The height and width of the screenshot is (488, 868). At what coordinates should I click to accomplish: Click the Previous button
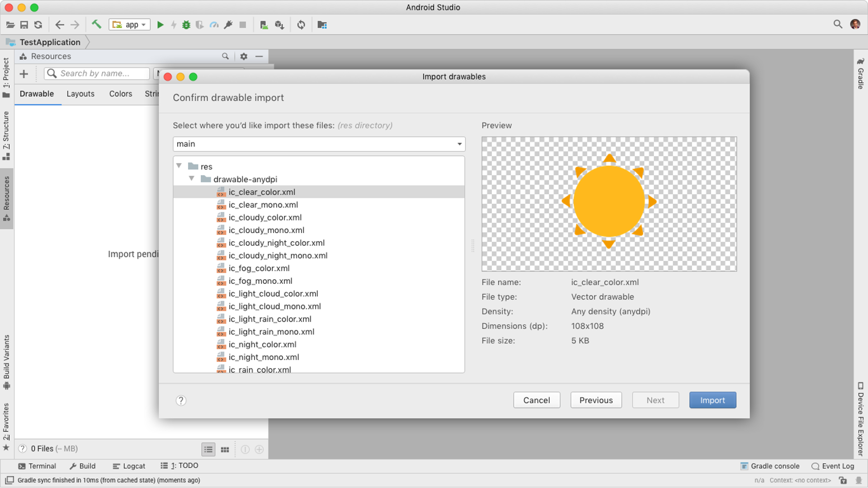(596, 400)
